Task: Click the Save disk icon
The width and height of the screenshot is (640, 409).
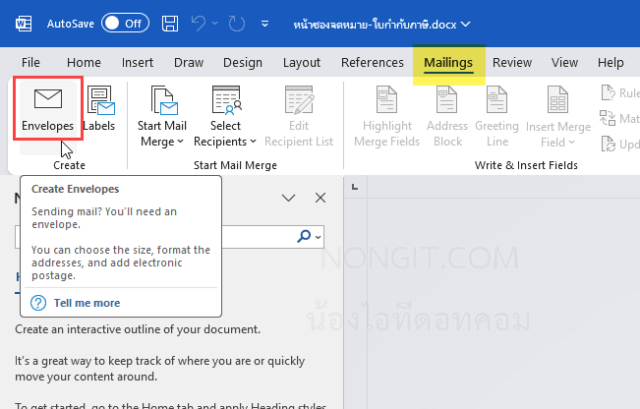Action: [x=170, y=24]
